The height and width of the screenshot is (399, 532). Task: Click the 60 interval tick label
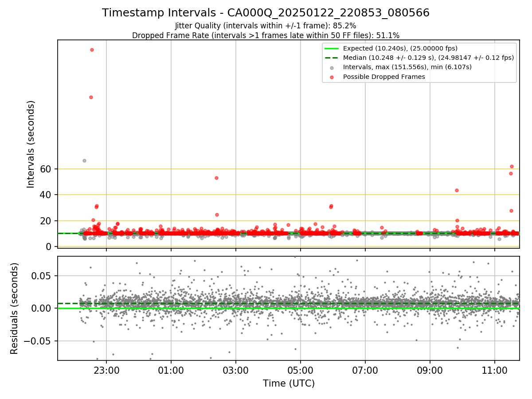pyautogui.click(x=47, y=169)
